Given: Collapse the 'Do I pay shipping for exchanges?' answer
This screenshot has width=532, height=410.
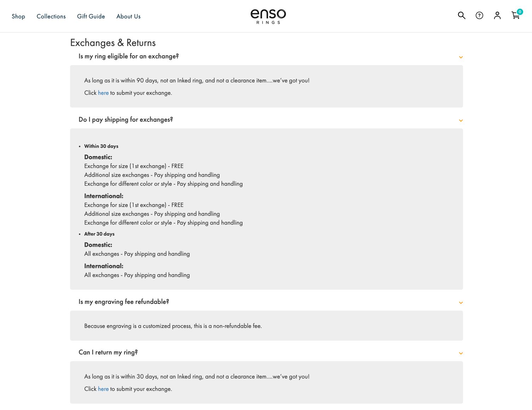Looking at the screenshot, I should coord(461,121).
